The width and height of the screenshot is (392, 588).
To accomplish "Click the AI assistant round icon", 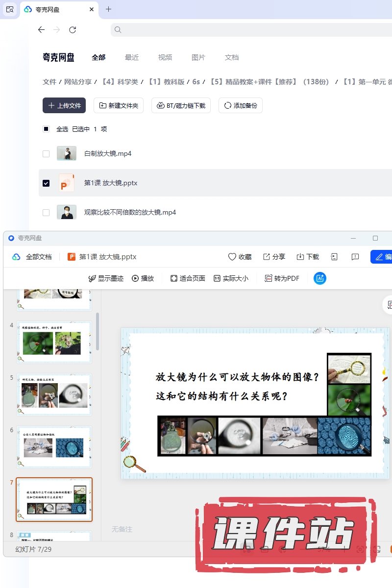I will 320,278.
